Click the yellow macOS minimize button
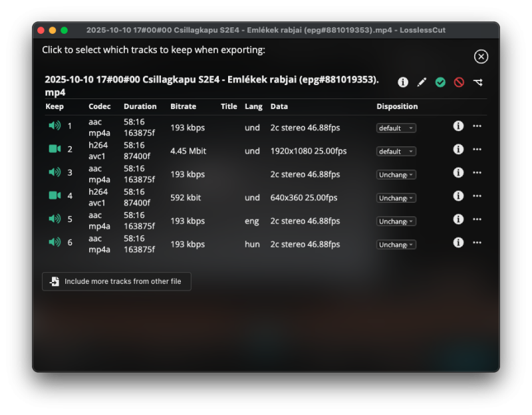 coord(53,30)
